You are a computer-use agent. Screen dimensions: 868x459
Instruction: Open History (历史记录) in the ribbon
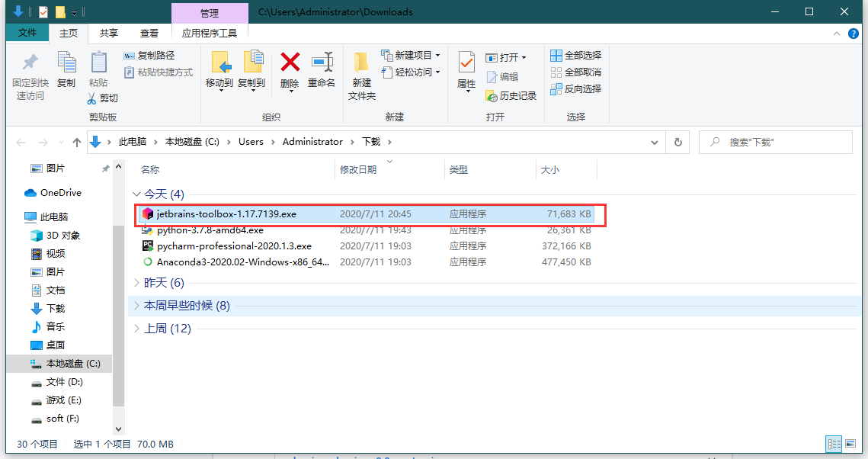[511, 96]
